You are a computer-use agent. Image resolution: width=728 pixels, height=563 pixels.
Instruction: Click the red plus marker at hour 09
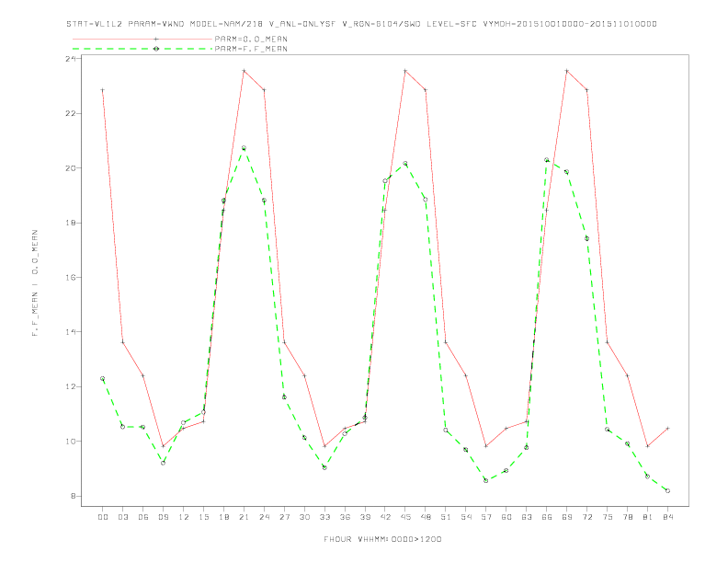click(x=163, y=446)
